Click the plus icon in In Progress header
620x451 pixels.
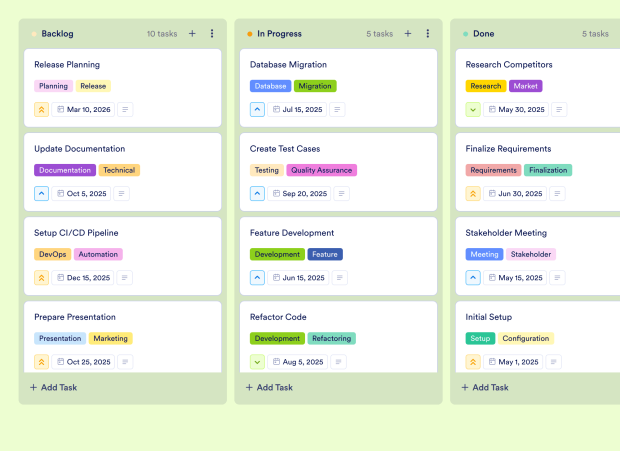coord(408,33)
